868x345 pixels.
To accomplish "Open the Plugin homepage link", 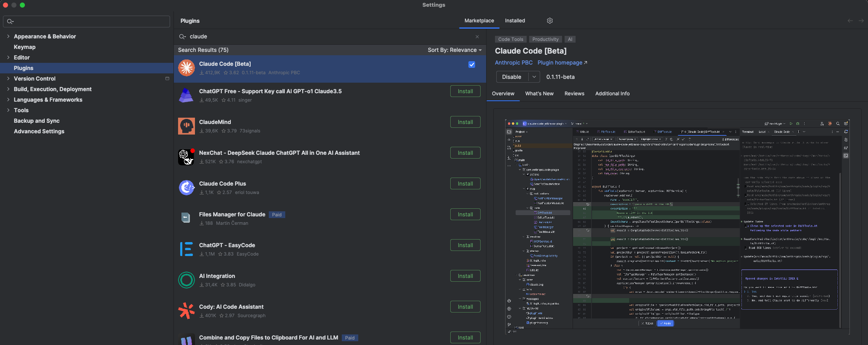I will (x=562, y=62).
